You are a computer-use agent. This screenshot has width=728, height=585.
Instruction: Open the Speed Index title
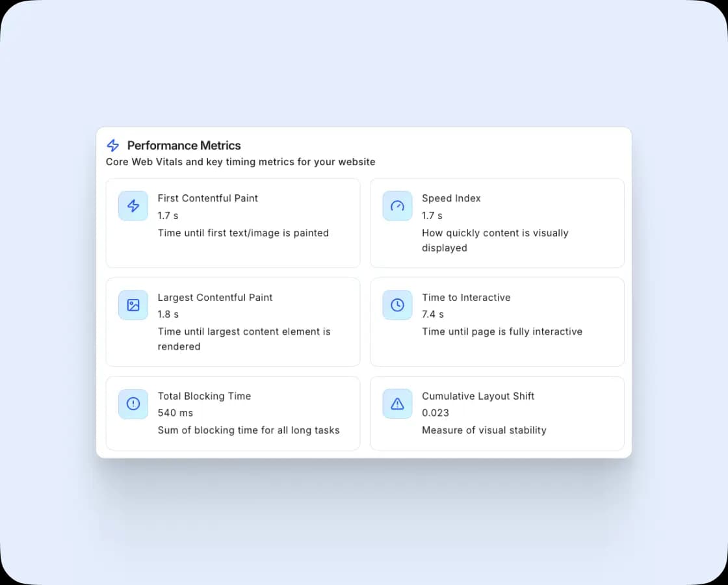[451, 198]
